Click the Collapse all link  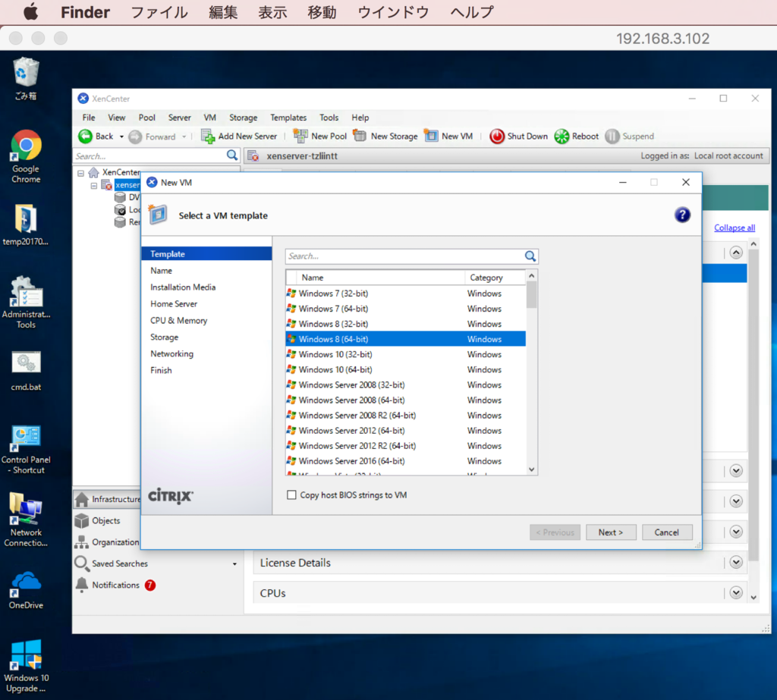click(x=735, y=228)
